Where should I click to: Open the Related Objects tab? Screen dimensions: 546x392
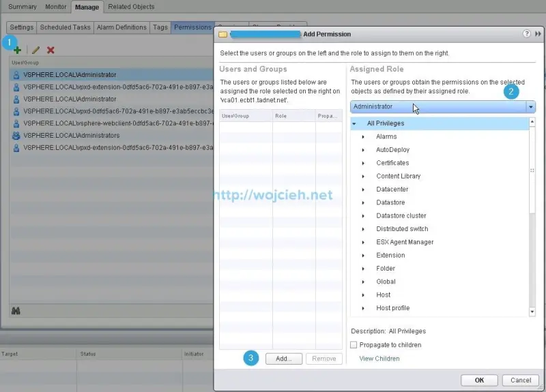click(x=131, y=7)
